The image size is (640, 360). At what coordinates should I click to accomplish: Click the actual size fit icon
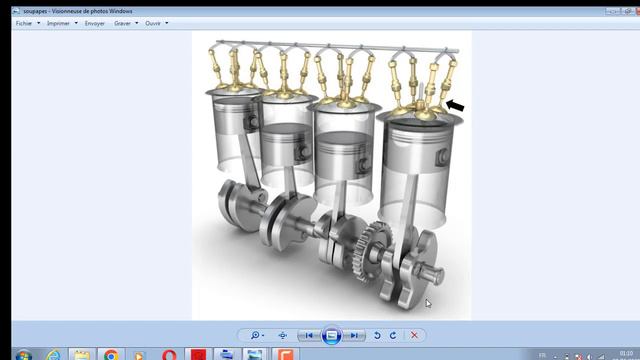282,335
